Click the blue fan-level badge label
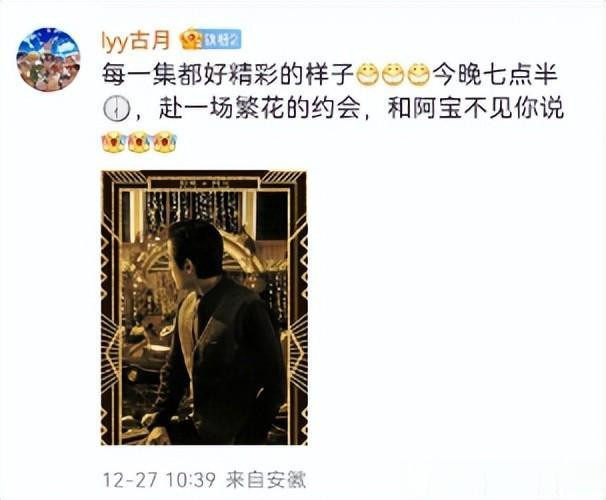This screenshot has height=500, width=606. point(221,39)
